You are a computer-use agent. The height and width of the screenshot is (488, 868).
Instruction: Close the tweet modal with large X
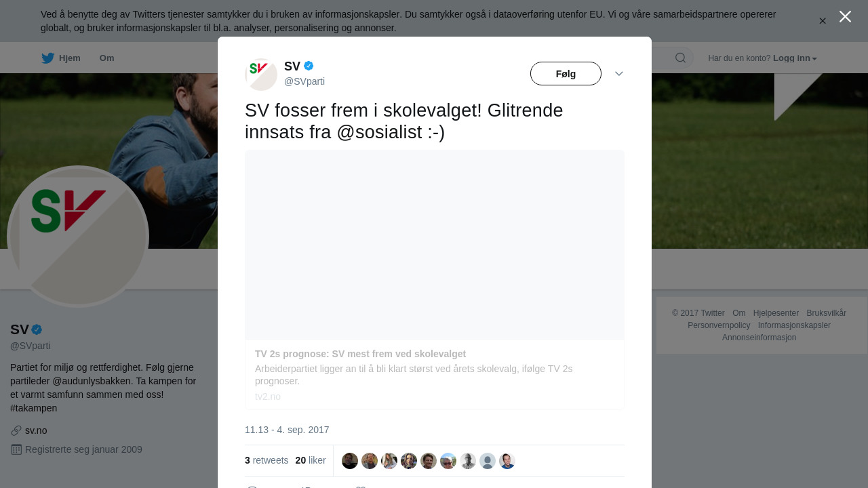[x=845, y=16]
